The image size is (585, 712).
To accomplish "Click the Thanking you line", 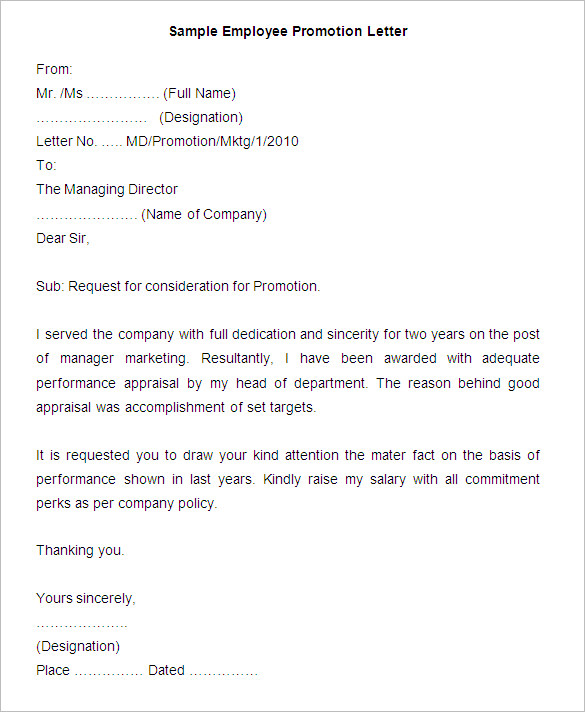I will pos(80,550).
